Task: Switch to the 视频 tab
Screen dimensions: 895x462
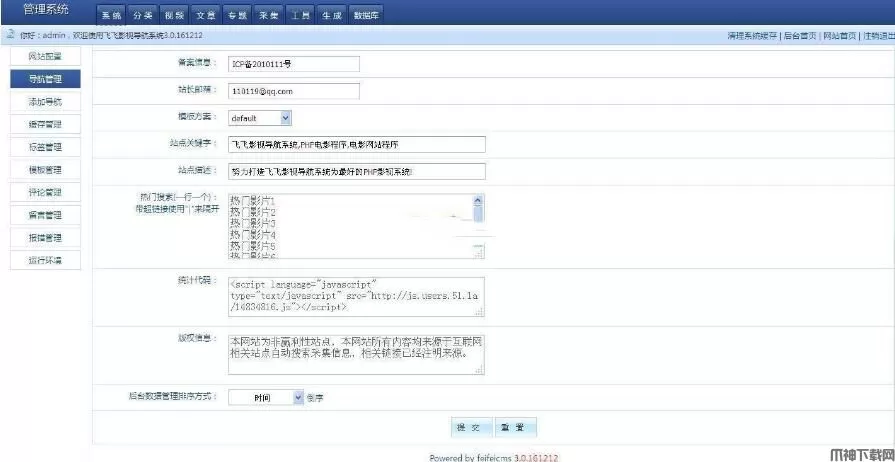Action: pyautogui.click(x=174, y=15)
